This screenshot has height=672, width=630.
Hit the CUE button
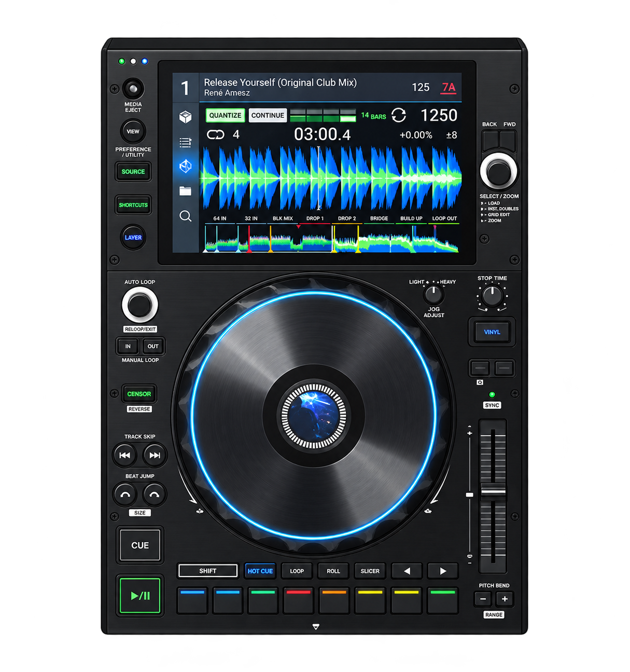click(x=140, y=545)
